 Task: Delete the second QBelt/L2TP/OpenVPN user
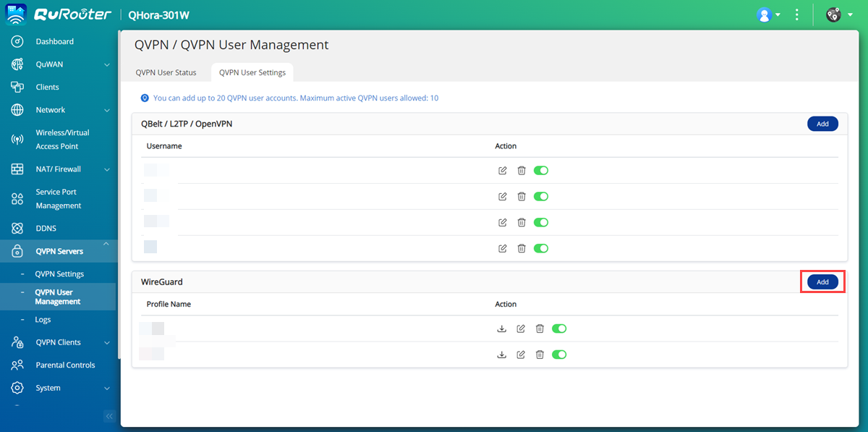(x=522, y=197)
